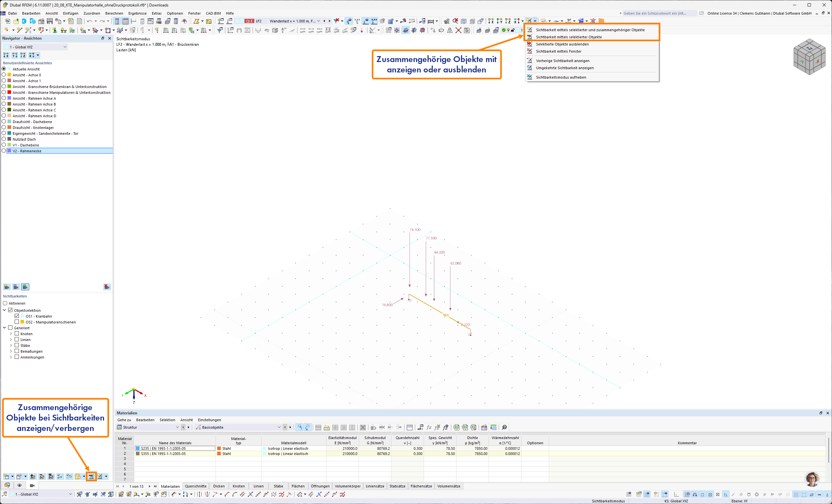
Task: Expand the Knoten tree node
Action: point(11,334)
